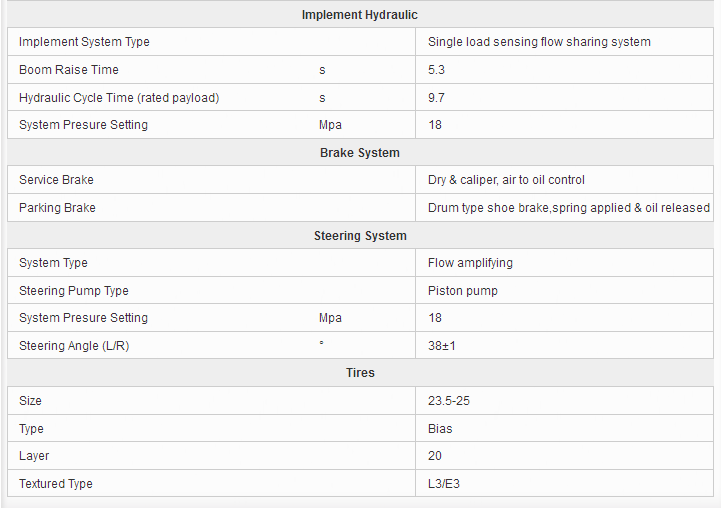
Task: Select the Implement System Type row label
Action: point(84,42)
